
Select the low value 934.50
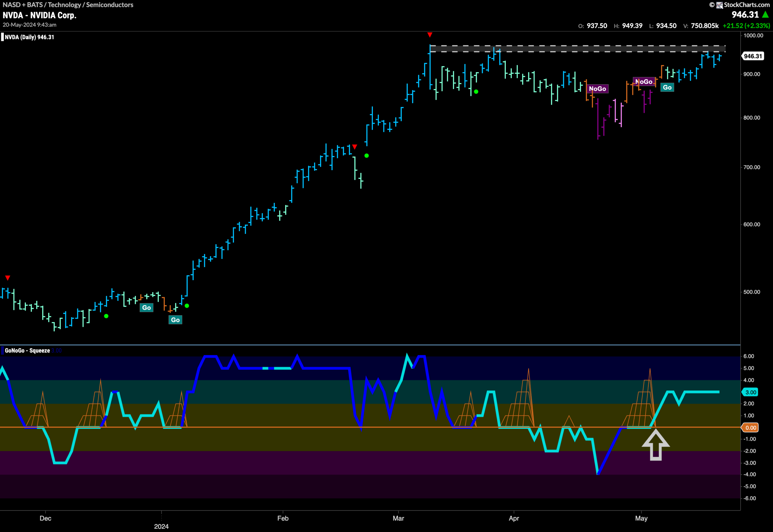click(666, 26)
